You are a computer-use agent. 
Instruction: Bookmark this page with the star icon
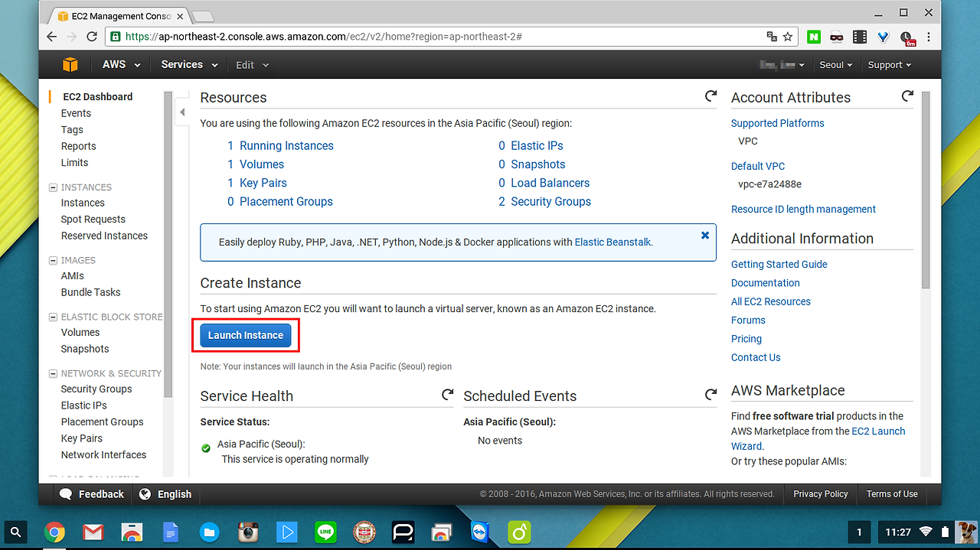(x=788, y=37)
